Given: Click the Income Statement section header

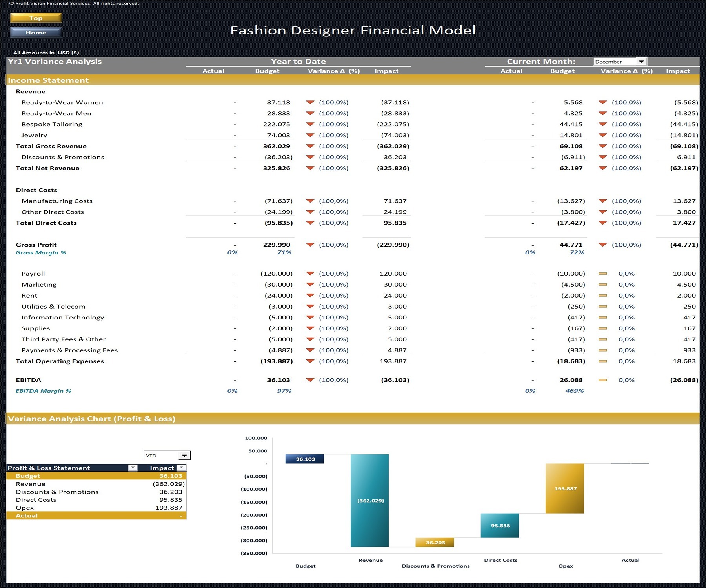Looking at the screenshot, I should pyautogui.click(x=353, y=80).
